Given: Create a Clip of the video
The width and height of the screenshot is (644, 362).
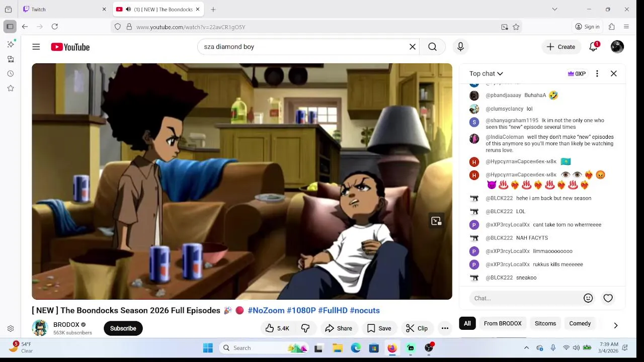Looking at the screenshot, I should click(417, 328).
